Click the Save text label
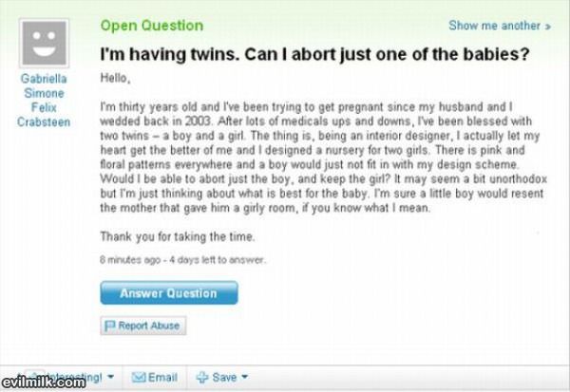This screenshot has height=392, width=570. (x=224, y=378)
